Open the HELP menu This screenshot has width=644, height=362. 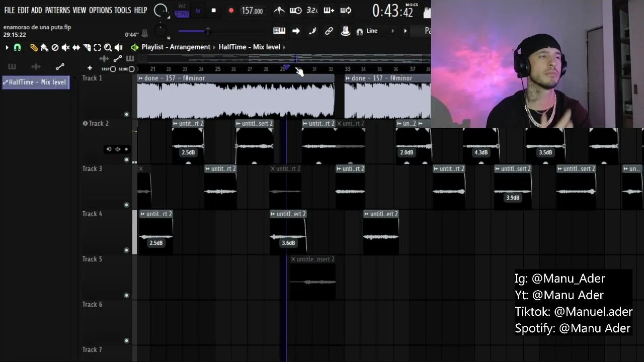point(140,10)
